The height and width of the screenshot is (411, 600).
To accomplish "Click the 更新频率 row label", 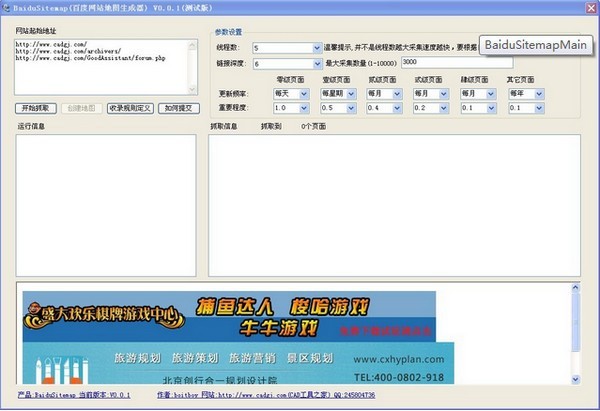I will 233,94.
